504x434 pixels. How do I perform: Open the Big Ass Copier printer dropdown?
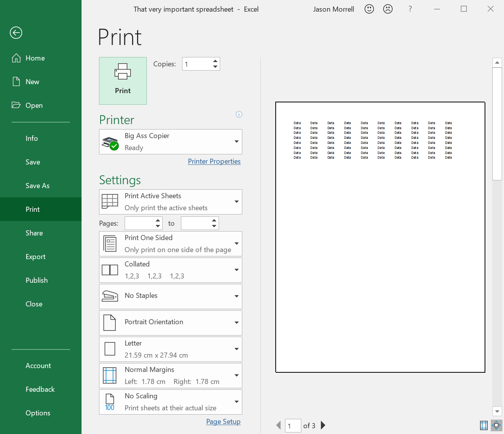coord(170,142)
